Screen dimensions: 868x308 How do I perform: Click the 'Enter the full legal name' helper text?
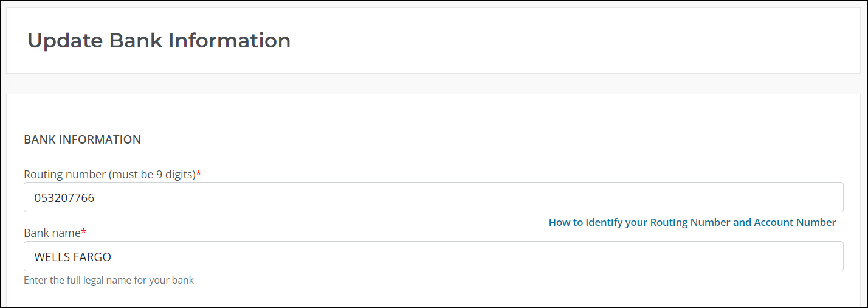coord(108,281)
